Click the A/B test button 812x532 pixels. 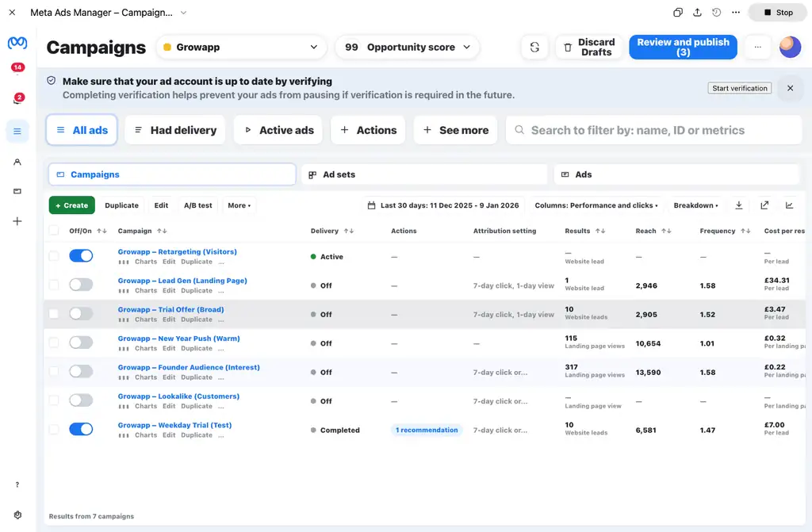197,205
